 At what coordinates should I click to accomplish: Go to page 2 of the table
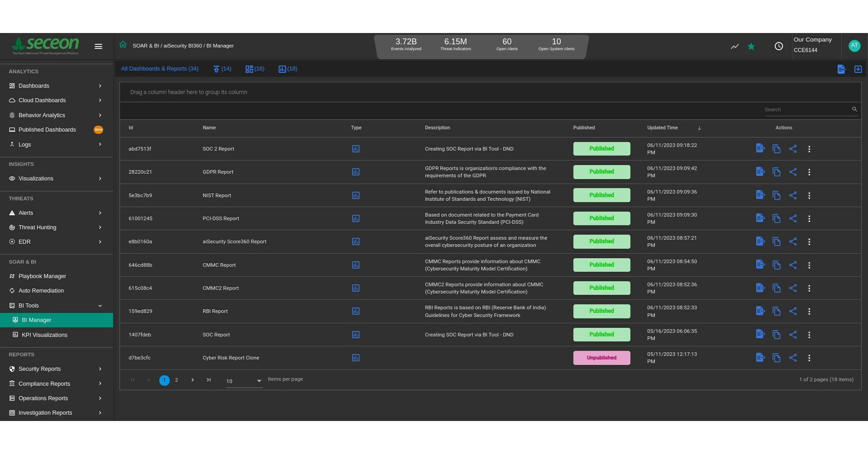pos(176,380)
